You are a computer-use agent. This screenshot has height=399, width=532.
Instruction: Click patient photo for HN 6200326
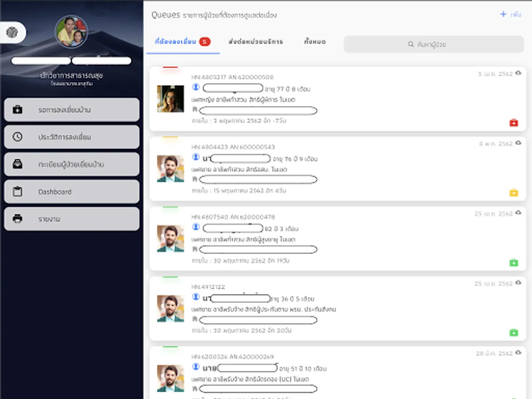click(x=170, y=379)
